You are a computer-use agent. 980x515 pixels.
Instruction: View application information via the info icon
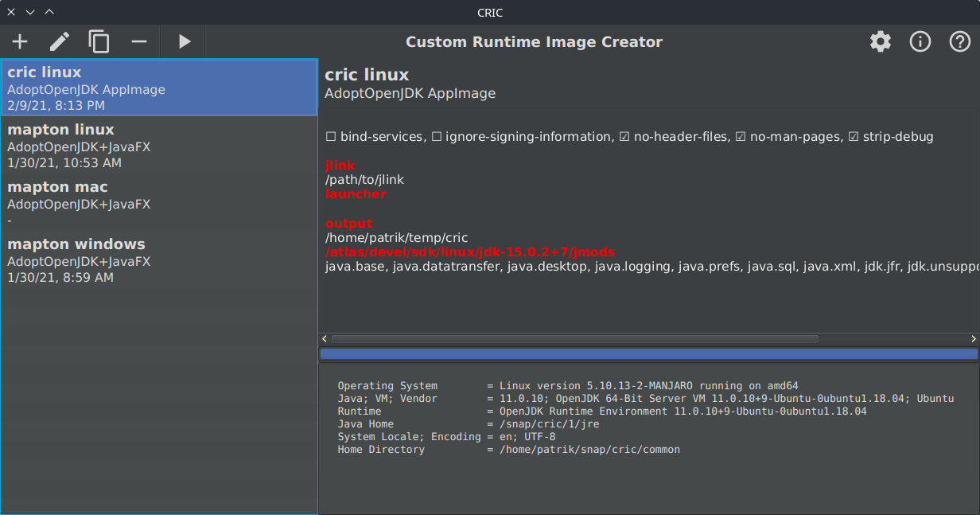tap(920, 41)
